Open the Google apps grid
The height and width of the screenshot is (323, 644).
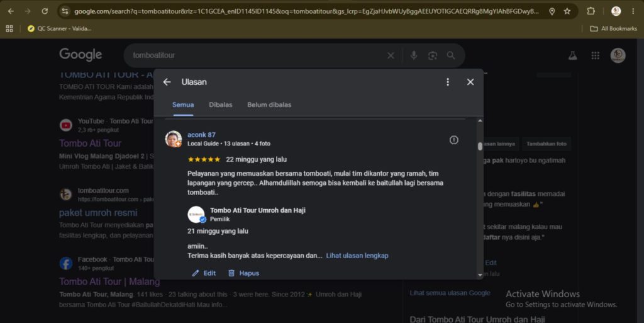click(x=595, y=55)
